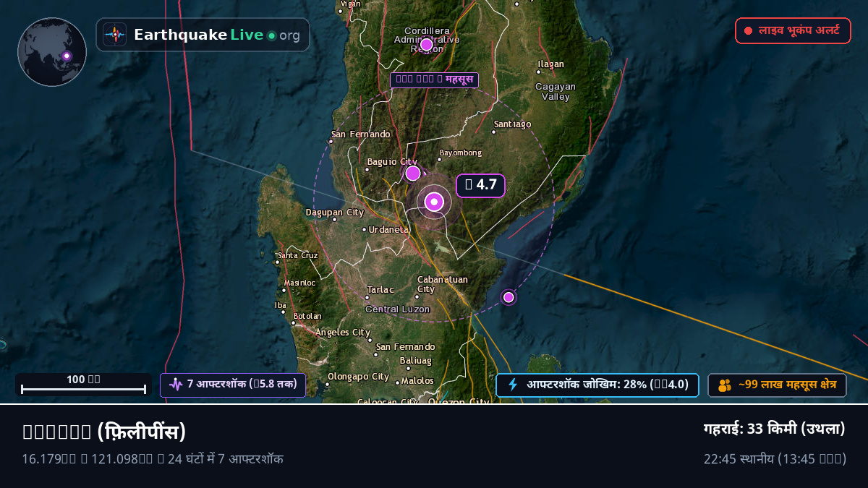Image resolution: width=868 pixels, height=488 pixels.
Task: Click the Ilagan city label
Action: point(550,64)
